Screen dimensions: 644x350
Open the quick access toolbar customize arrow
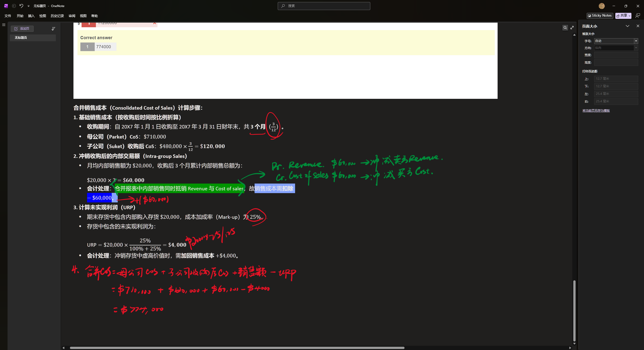click(x=28, y=6)
